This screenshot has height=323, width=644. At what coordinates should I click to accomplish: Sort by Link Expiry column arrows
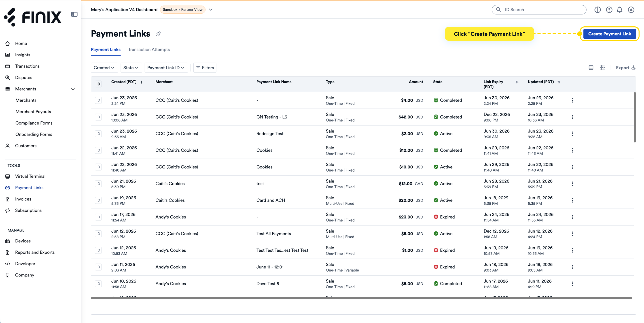(517, 82)
